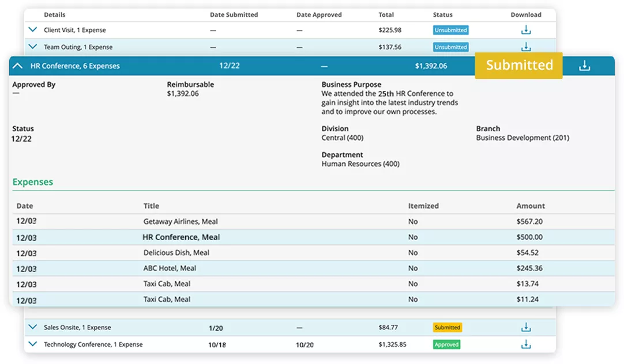Expand the Technology Conference report row

pos(33,344)
